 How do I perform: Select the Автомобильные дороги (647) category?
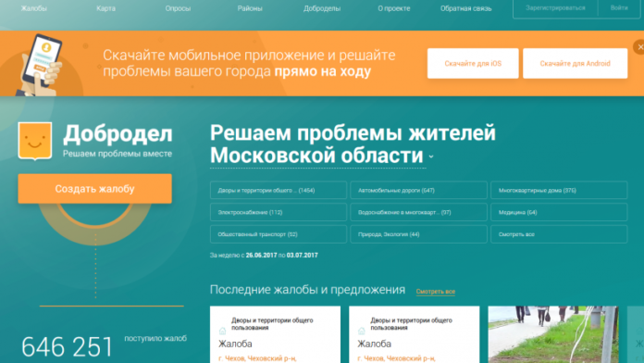[418, 191]
